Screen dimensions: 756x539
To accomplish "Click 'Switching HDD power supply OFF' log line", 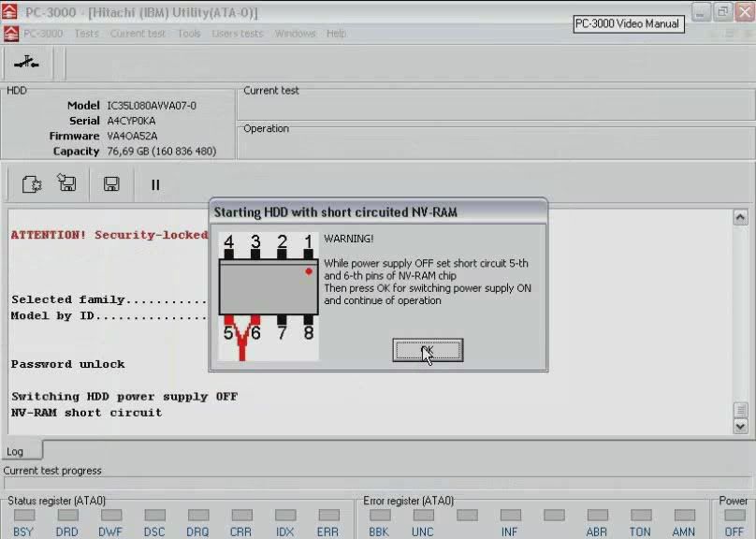I will pos(124,396).
